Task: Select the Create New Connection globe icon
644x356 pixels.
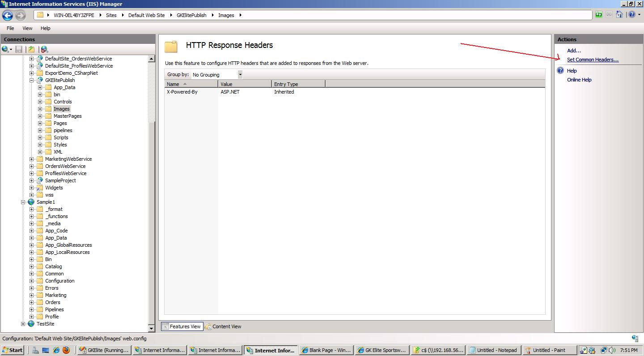Action: 5,49
